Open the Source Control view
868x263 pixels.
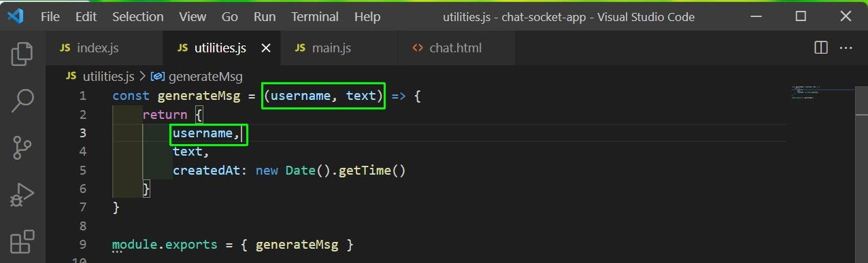(22, 147)
